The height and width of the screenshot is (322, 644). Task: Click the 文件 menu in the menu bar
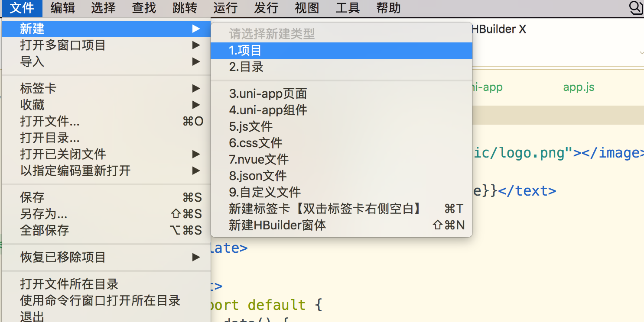(22, 8)
